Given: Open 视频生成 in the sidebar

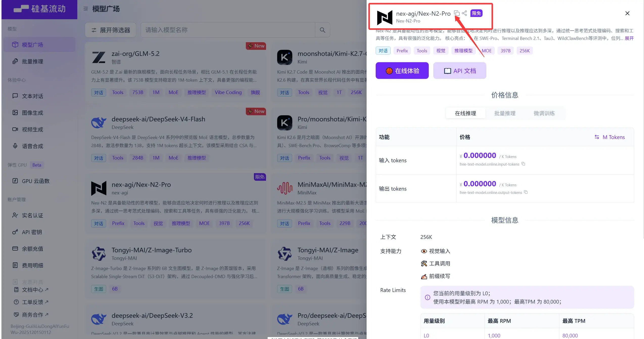Looking at the screenshot, I should click(x=39, y=129).
